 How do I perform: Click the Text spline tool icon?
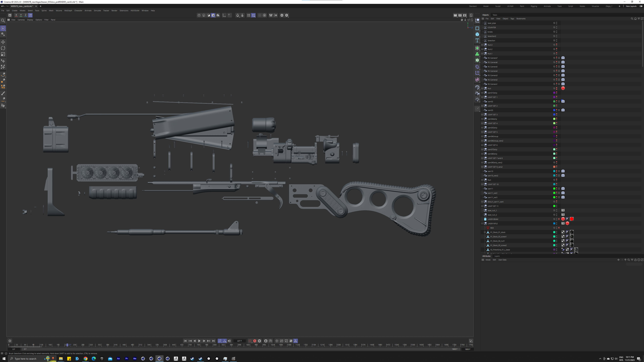pyautogui.click(x=477, y=40)
